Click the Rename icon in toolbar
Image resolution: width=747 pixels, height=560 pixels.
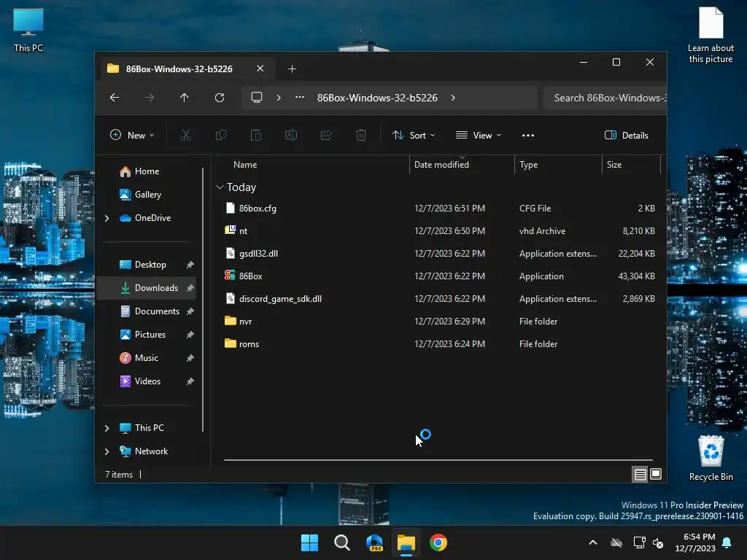coord(291,135)
